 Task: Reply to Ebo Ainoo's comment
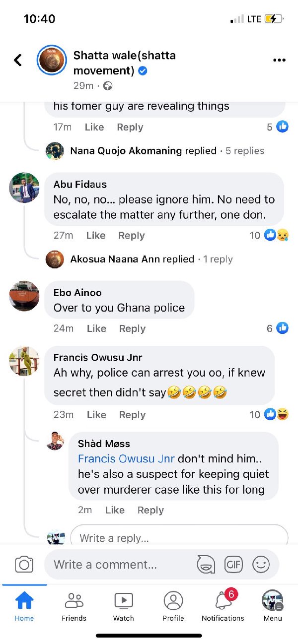click(132, 328)
